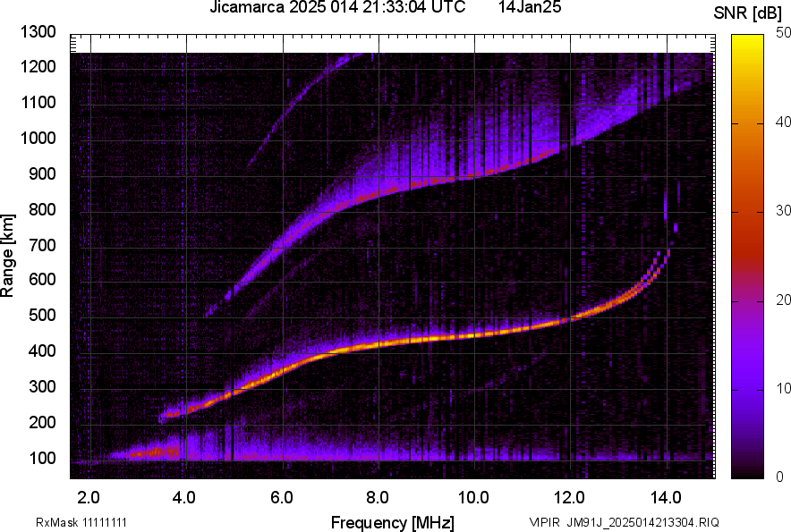Click range tick label '800'
This screenshot has width=791, height=532.
coord(42,209)
